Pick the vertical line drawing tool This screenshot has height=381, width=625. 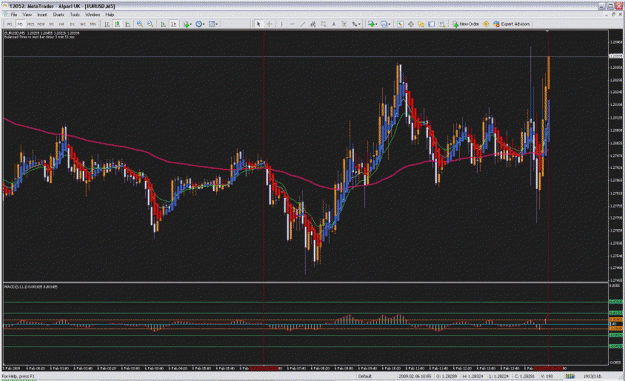pyautogui.click(x=281, y=24)
